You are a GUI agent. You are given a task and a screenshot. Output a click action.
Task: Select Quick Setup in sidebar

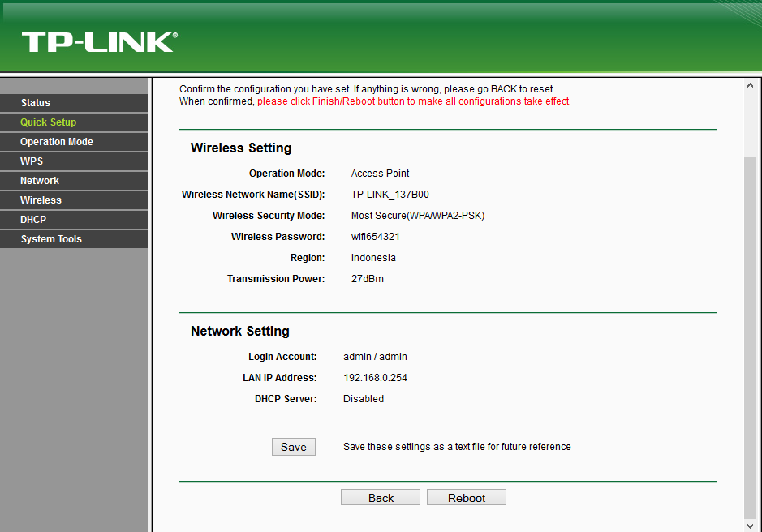(47, 122)
